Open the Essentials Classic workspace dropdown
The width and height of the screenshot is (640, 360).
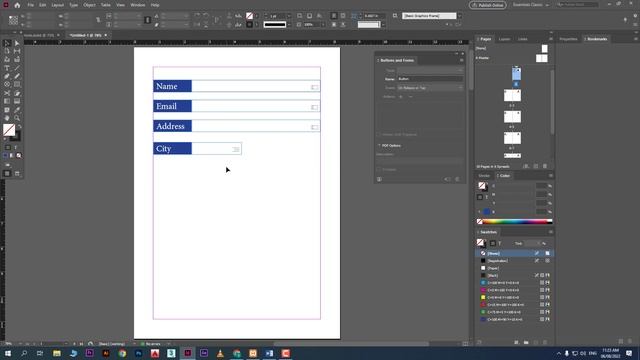531,5
